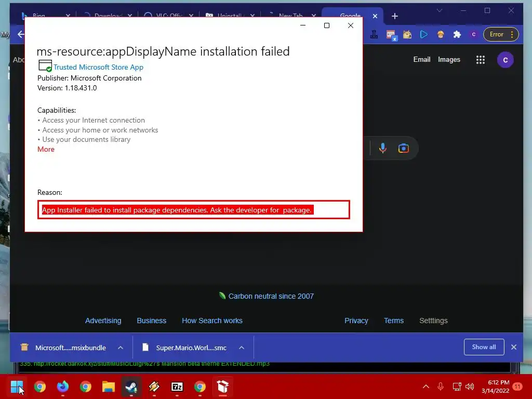Open Chrome tab search dropdown
Viewport: 532px width, 399px height.
tap(440, 10)
